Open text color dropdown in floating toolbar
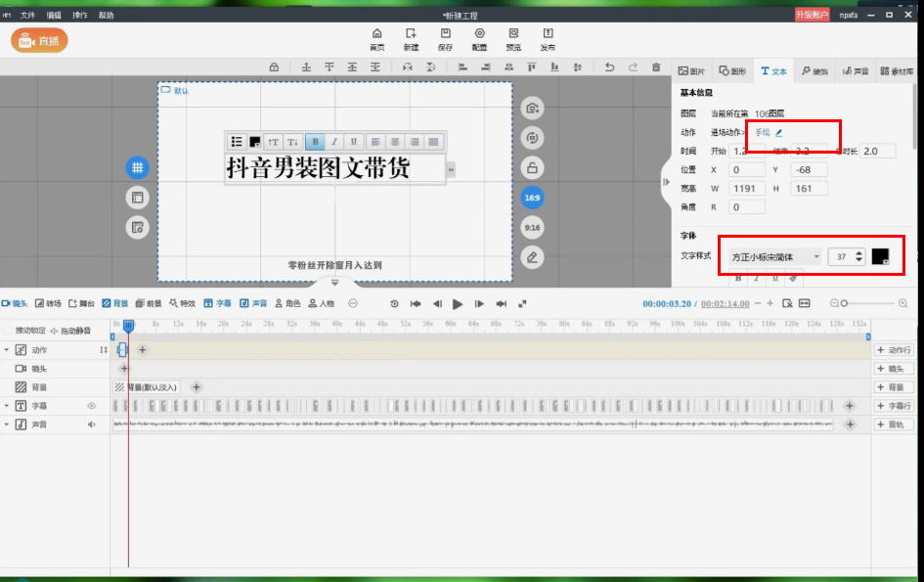The height and width of the screenshot is (582, 924). 254,142
